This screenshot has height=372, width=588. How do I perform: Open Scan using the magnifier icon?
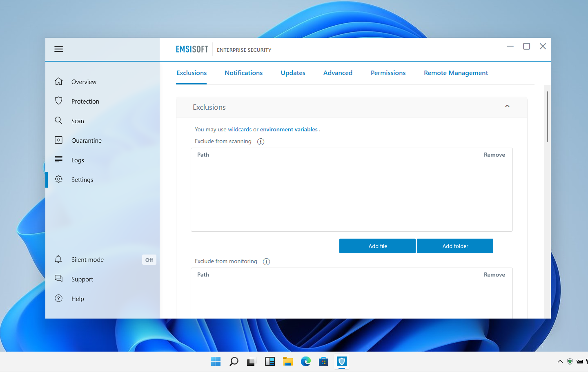coord(58,121)
